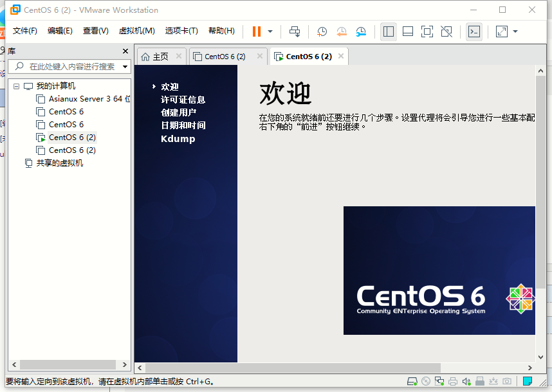Click the stretch guest display icon

(x=502, y=31)
